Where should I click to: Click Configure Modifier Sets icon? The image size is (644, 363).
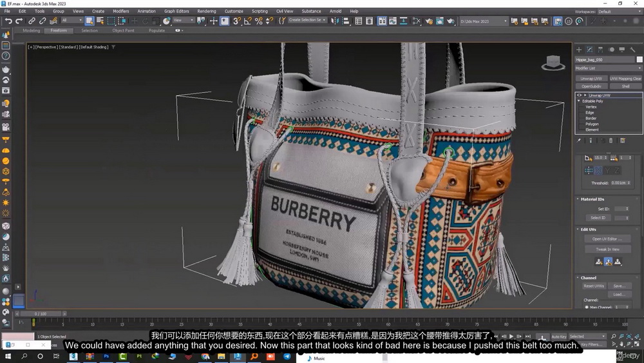(623, 141)
